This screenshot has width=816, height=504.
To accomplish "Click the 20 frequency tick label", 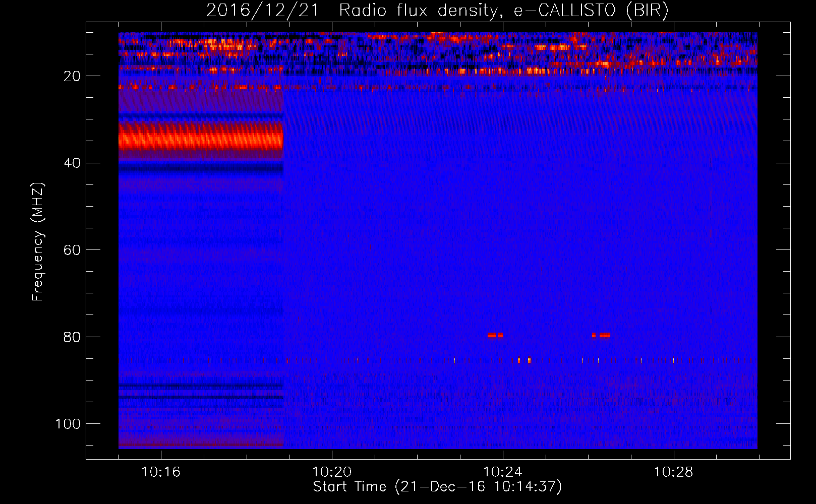I will coord(72,77).
